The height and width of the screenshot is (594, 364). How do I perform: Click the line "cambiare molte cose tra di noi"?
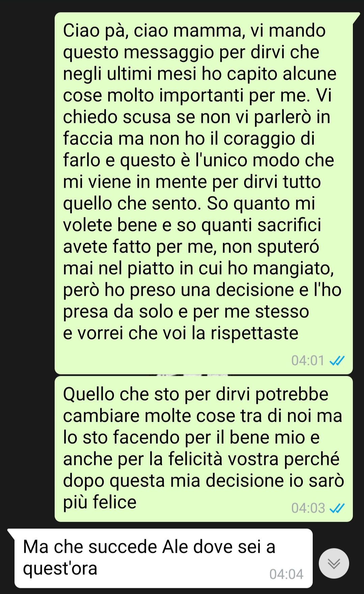[x=202, y=416]
